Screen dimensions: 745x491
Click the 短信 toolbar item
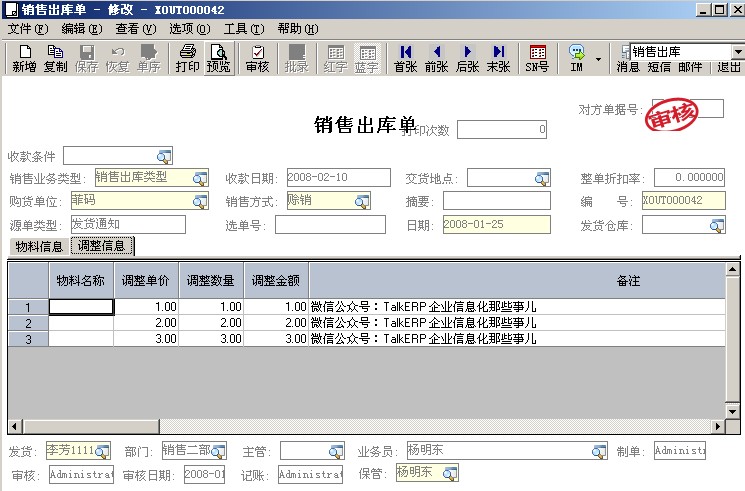pyautogui.click(x=659, y=67)
